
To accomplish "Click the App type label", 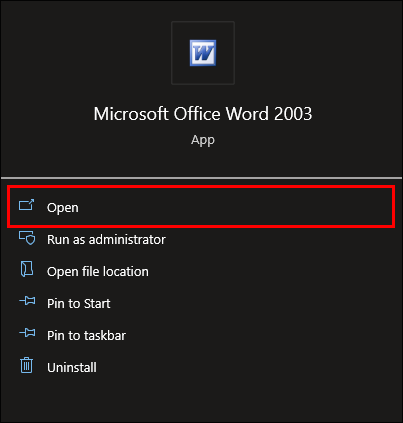I will [203, 140].
